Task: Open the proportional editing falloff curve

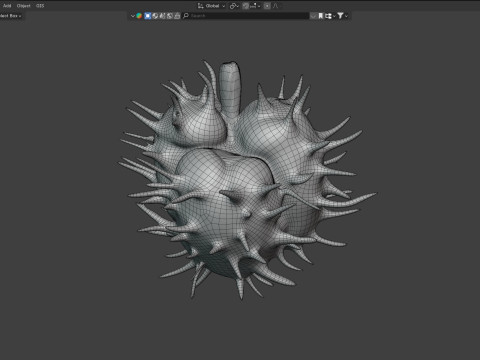Action: [x=275, y=6]
